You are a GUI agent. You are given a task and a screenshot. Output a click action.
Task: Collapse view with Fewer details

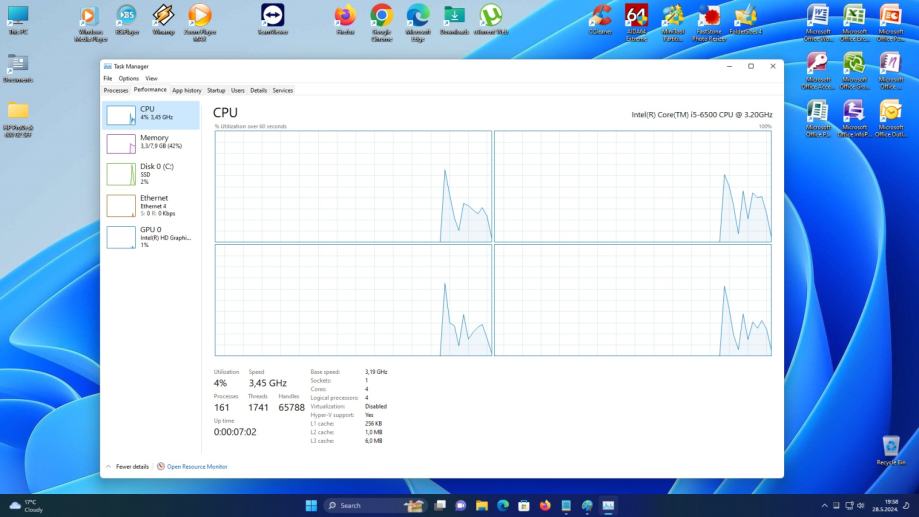click(x=127, y=467)
